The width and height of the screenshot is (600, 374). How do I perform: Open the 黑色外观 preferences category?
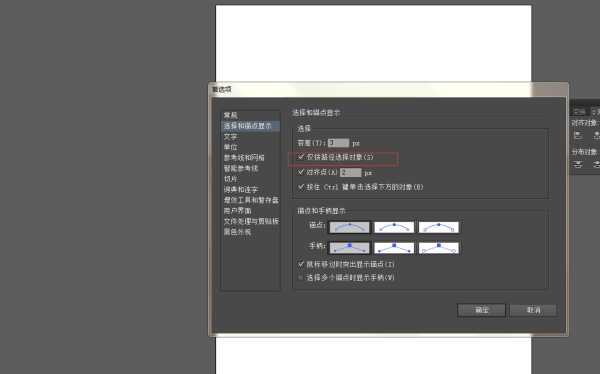[238, 232]
